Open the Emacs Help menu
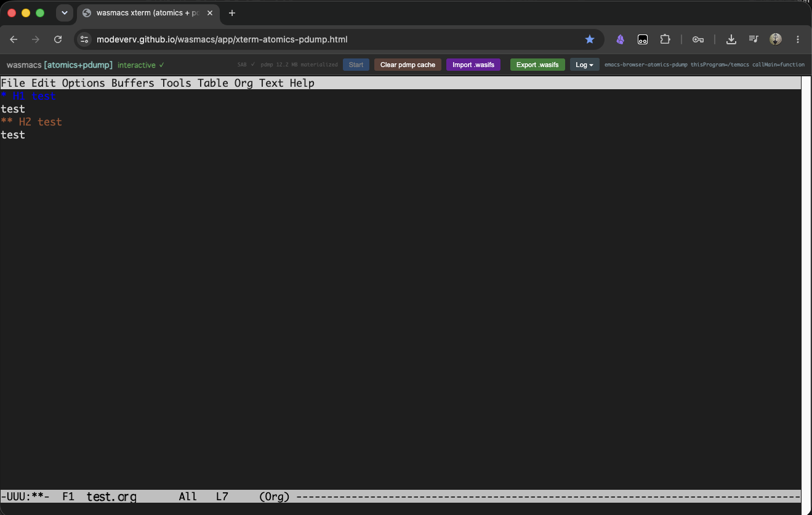This screenshot has width=812, height=515. tap(302, 83)
